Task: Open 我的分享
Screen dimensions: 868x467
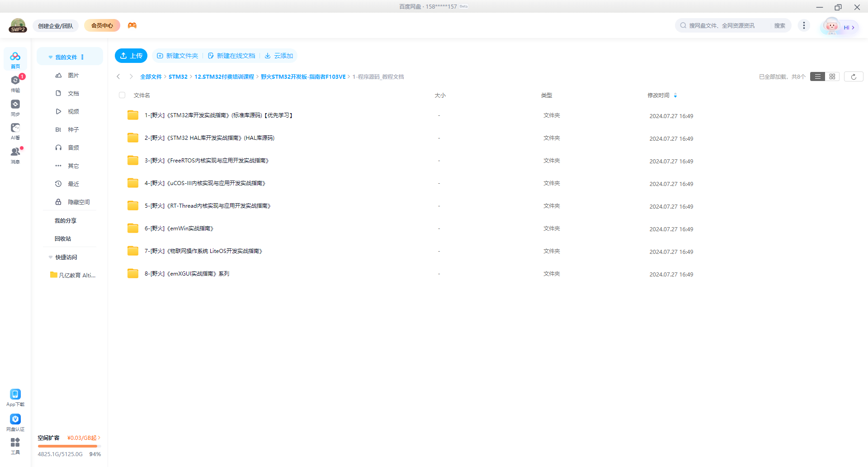Action: pos(66,220)
